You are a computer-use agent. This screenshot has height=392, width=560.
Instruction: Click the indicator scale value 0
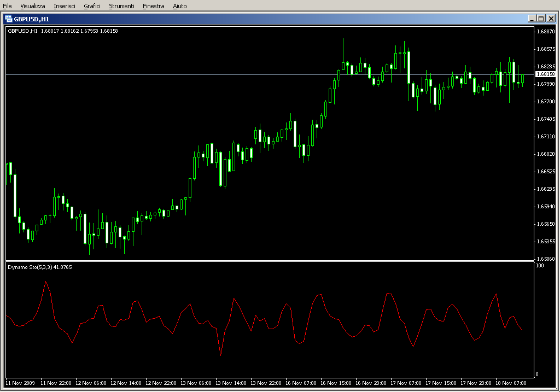click(537, 374)
